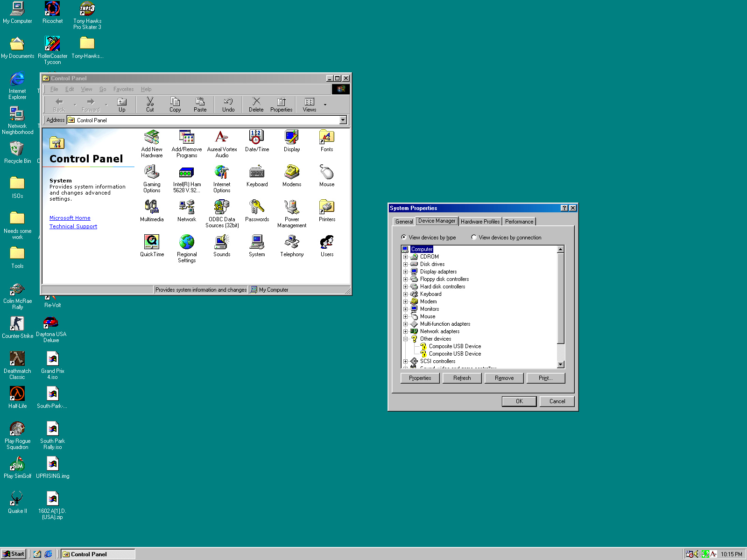Image resolution: width=747 pixels, height=560 pixels.
Task: Expand the Display adapters tree node
Action: (x=405, y=272)
